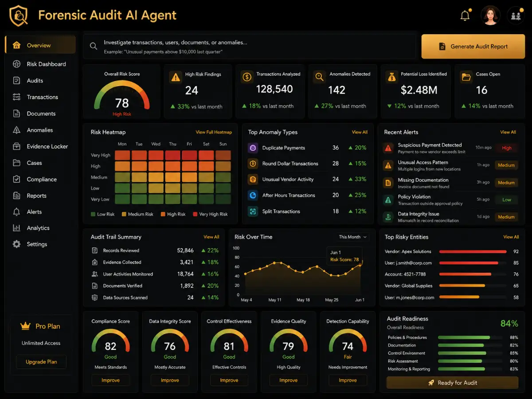The width and height of the screenshot is (532, 399).
Task: Click the Suspicious Payment Detected alert icon
Action: pos(388,148)
